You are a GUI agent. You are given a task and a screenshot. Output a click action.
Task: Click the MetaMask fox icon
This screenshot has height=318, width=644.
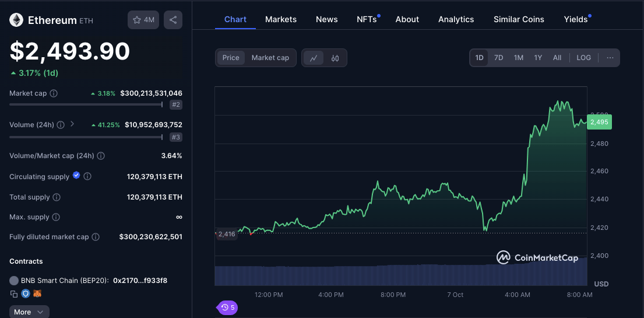click(x=37, y=293)
